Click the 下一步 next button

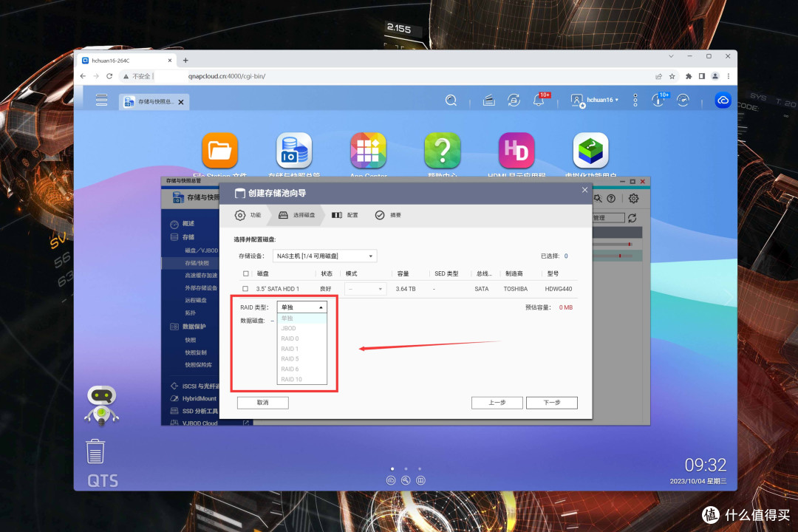552,403
